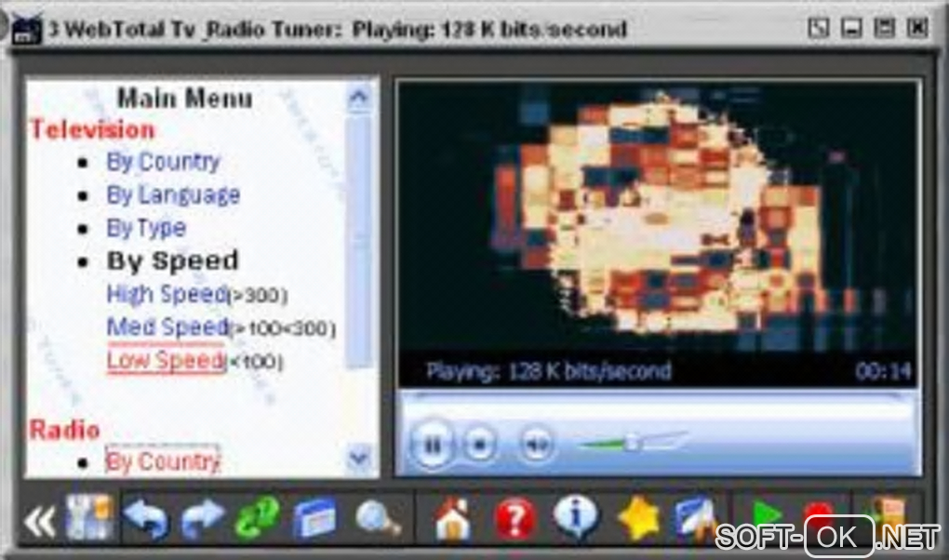Image resolution: width=949 pixels, height=560 pixels.
Task: Click the media seek progress bar
Action: (659, 397)
